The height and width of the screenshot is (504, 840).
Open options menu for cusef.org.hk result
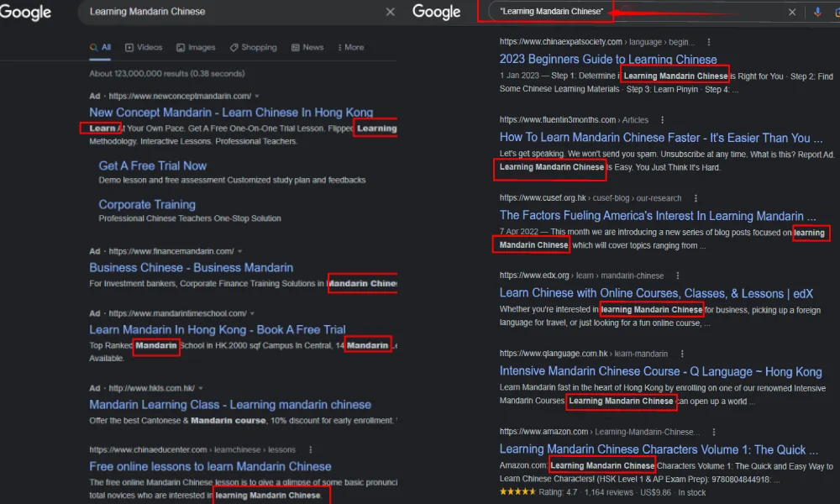pos(696,198)
